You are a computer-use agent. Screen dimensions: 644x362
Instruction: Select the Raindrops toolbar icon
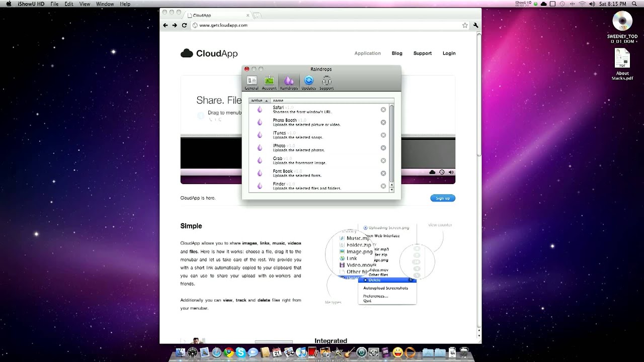[x=289, y=82]
